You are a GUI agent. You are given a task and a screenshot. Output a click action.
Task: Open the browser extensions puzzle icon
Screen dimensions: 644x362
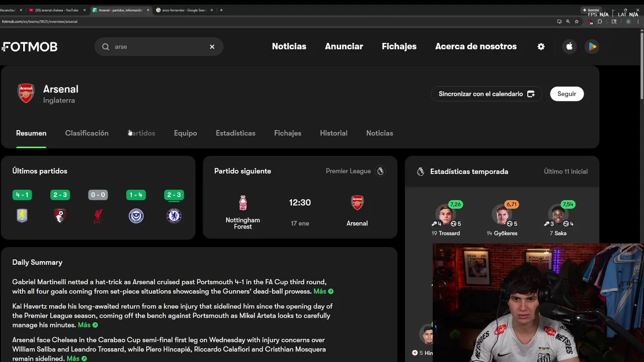(600, 22)
